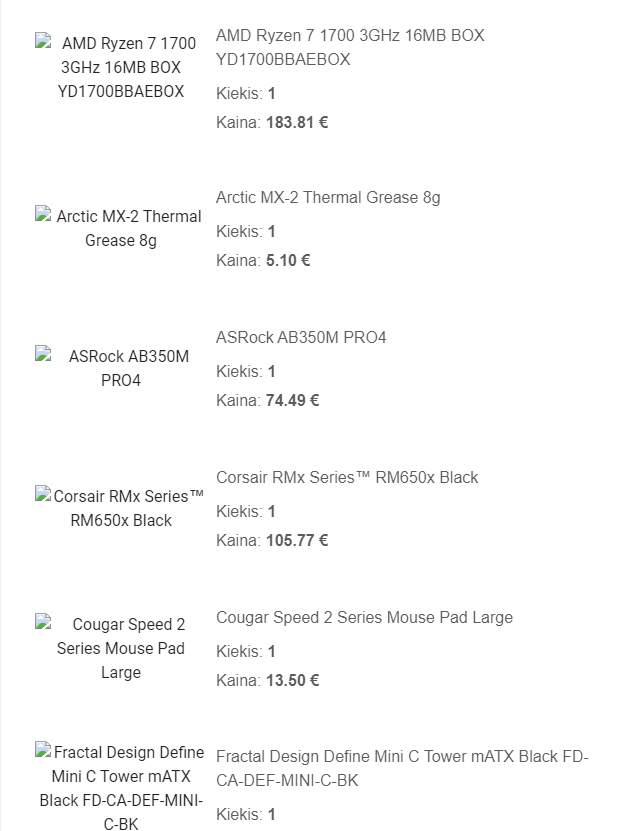Open the ASRock AB350M PRO4 product title
The width and height of the screenshot is (641, 831).
(x=301, y=337)
